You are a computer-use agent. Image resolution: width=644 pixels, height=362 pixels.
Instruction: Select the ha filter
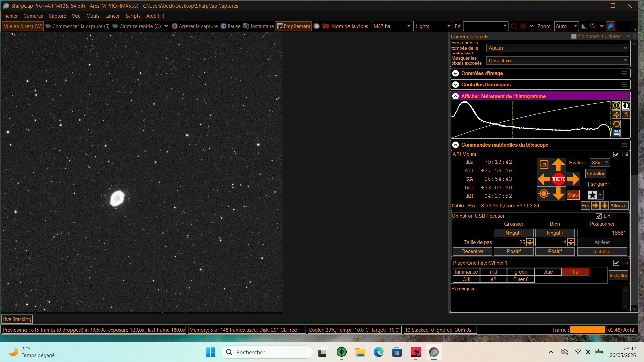575,272
